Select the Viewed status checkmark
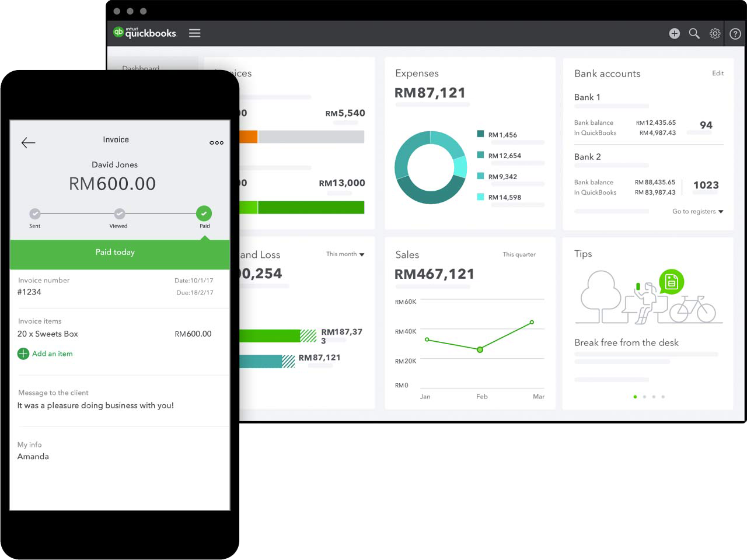The width and height of the screenshot is (747, 560). coord(119,213)
